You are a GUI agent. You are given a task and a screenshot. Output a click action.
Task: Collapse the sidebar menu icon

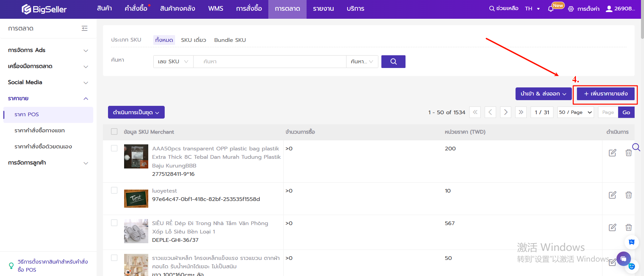tap(85, 28)
